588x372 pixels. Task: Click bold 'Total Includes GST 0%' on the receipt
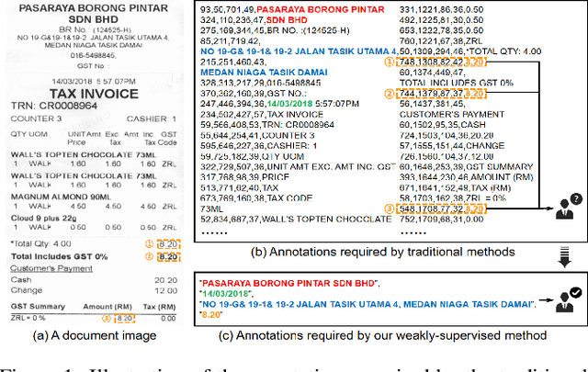tap(59, 256)
